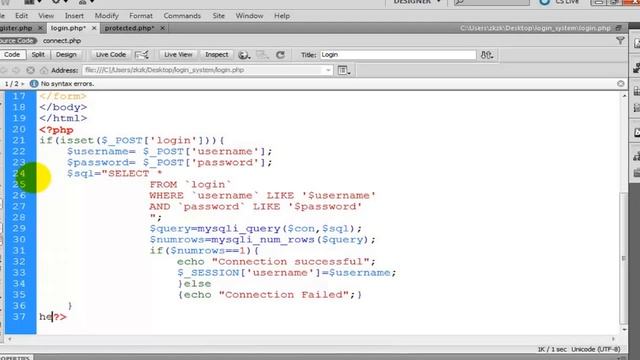Click the next arrow beside 1 / 2

(x=22, y=84)
